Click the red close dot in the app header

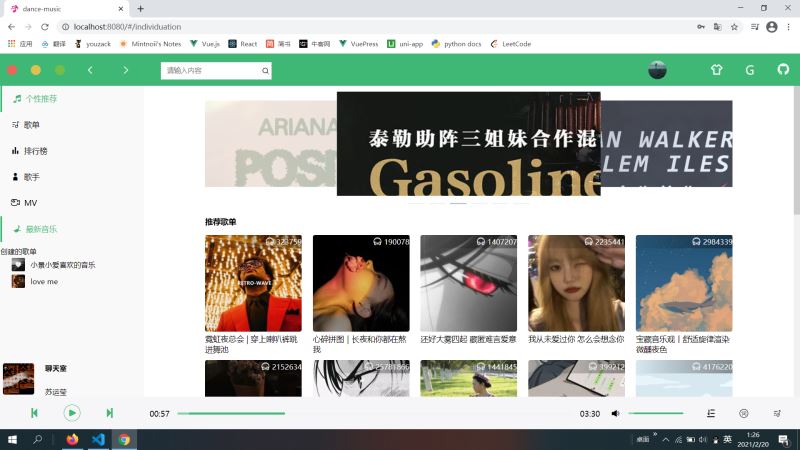[x=12, y=70]
